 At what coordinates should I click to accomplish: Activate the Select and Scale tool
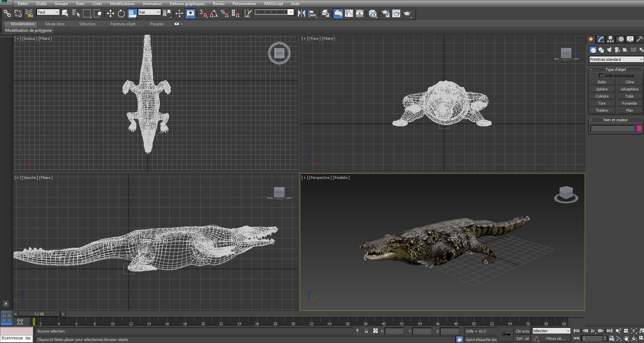tap(132, 14)
